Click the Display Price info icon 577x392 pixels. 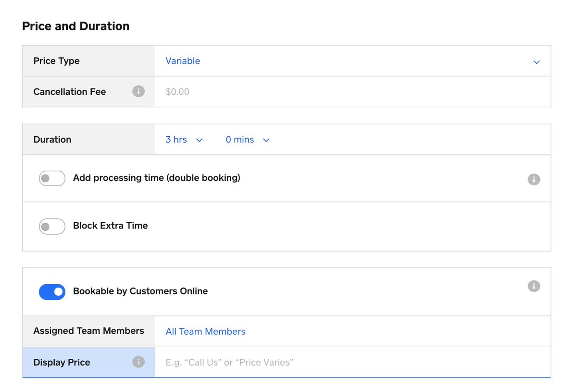138,362
